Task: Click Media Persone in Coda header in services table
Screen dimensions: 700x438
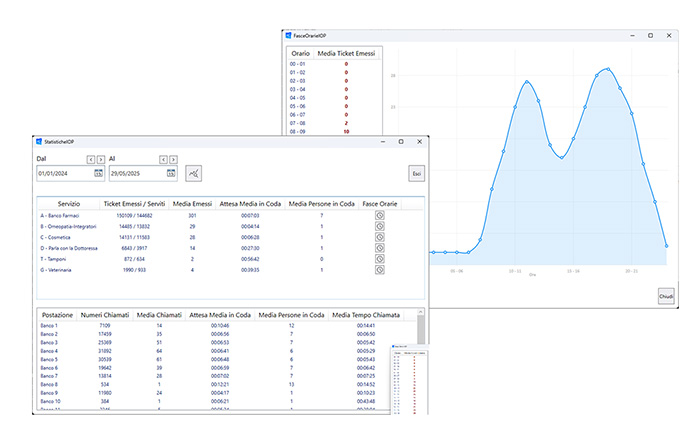Action: tap(321, 204)
